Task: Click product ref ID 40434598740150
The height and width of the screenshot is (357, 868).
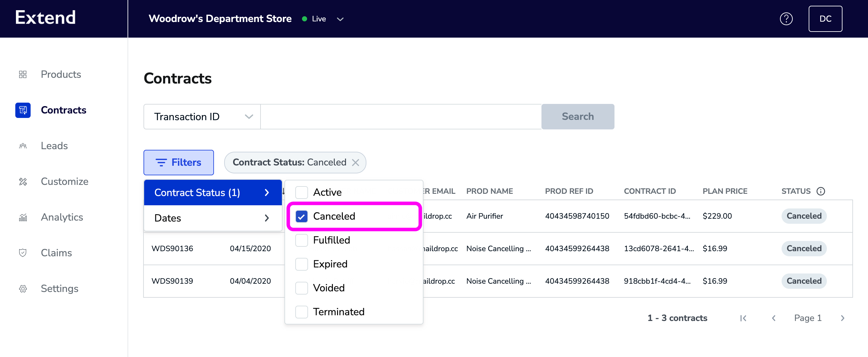Action: point(577,216)
